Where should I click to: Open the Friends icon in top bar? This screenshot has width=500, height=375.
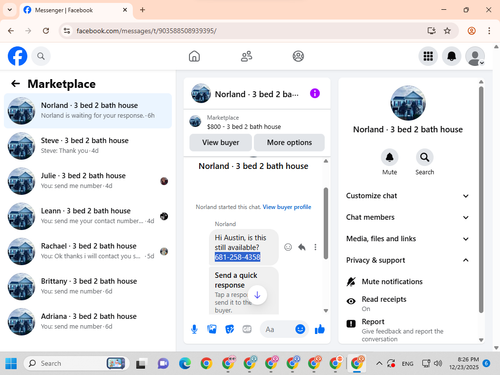pyautogui.click(x=246, y=56)
